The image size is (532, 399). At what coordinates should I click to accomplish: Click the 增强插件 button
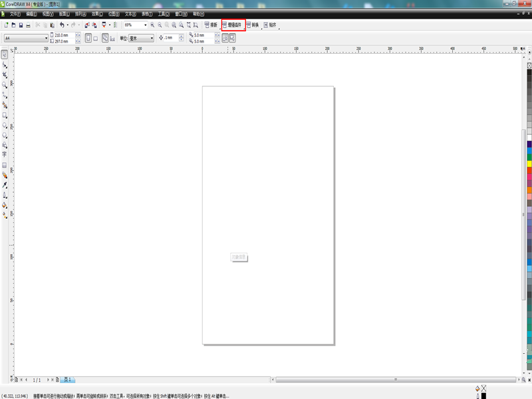coord(233,25)
